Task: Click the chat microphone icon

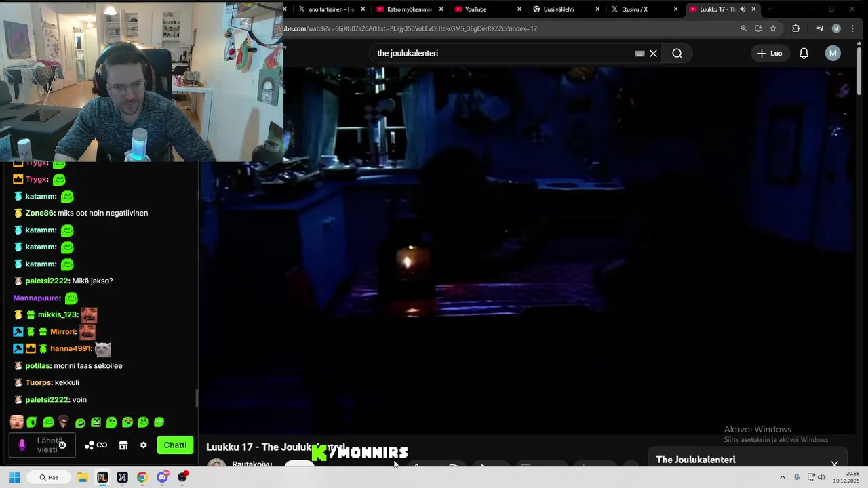Action: point(22,445)
